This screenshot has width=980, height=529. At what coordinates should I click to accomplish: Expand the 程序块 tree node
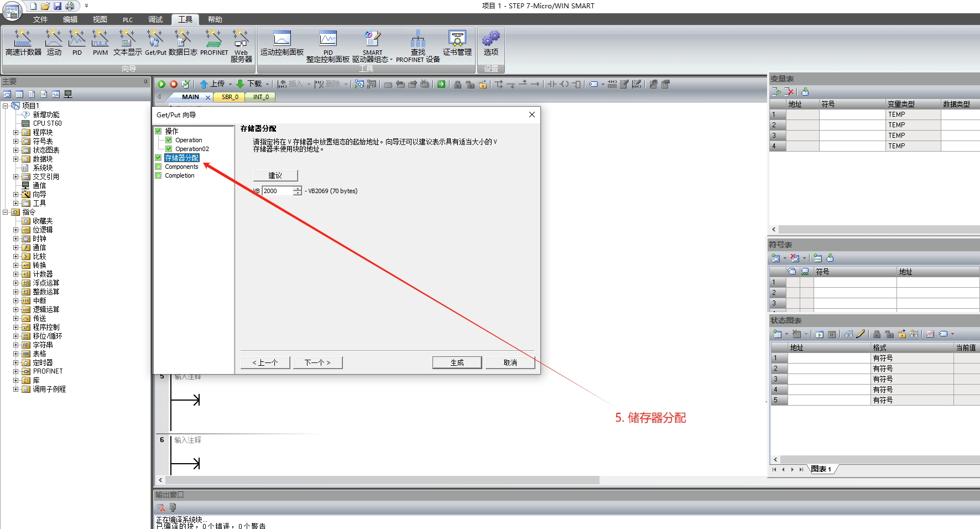coord(16,132)
